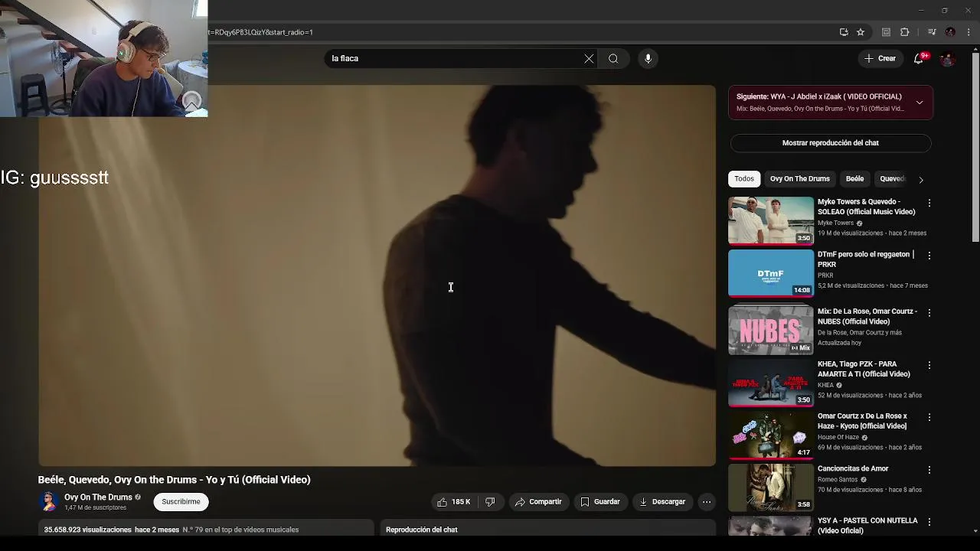The image size is (980, 551).
Task: Open SOLEAO video thumbnail
Action: click(771, 220)
